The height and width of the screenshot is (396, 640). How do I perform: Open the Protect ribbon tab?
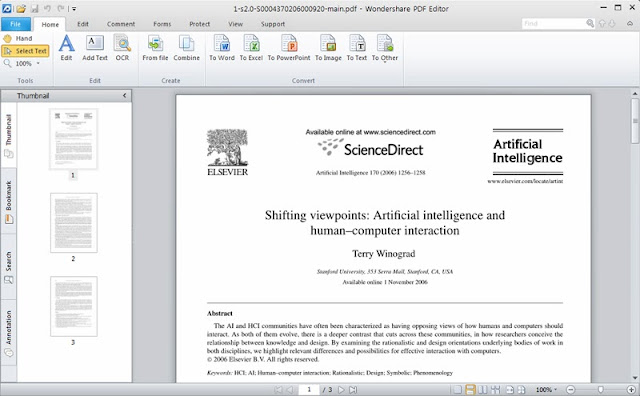[x=200, y=24]
